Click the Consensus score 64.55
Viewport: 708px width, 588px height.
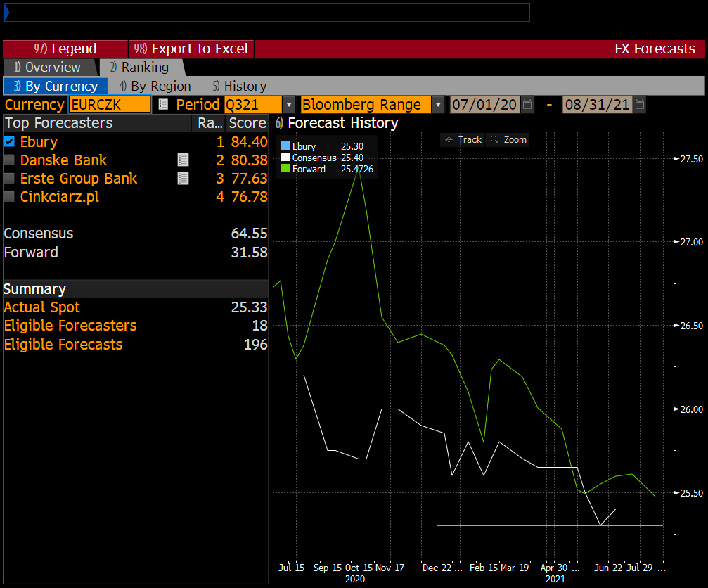click(x=249, y=234)
